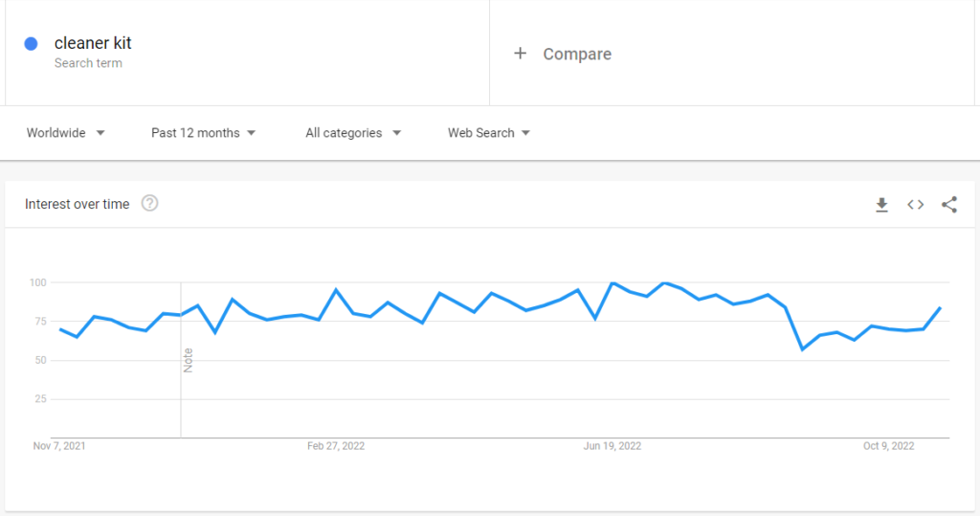This screenshot has width=980, height=516.
Task: Click the Nov 7, 2021 axis label
Action: (59, 446)
